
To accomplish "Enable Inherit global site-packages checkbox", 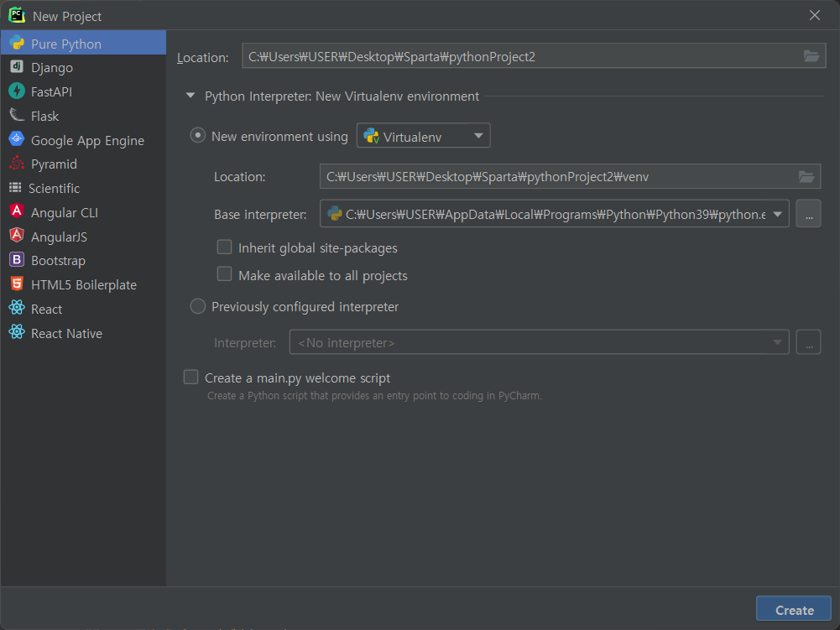I will [224, 247].
